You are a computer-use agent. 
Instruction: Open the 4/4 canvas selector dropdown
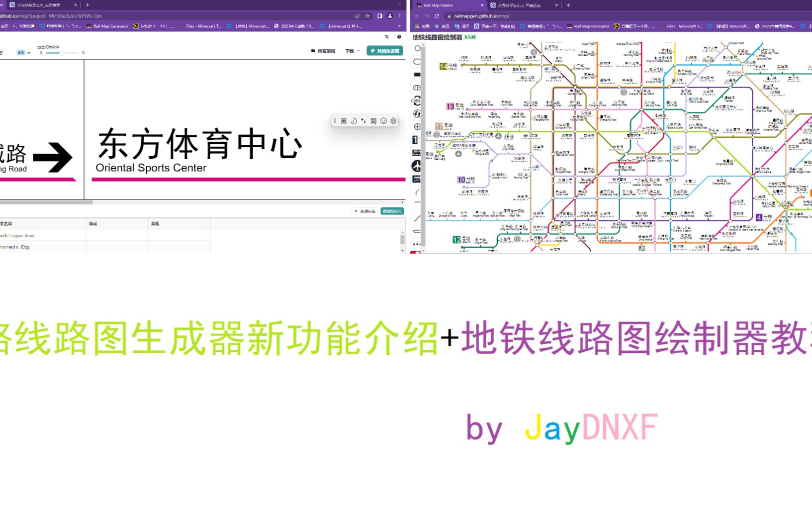pos(23,53)
